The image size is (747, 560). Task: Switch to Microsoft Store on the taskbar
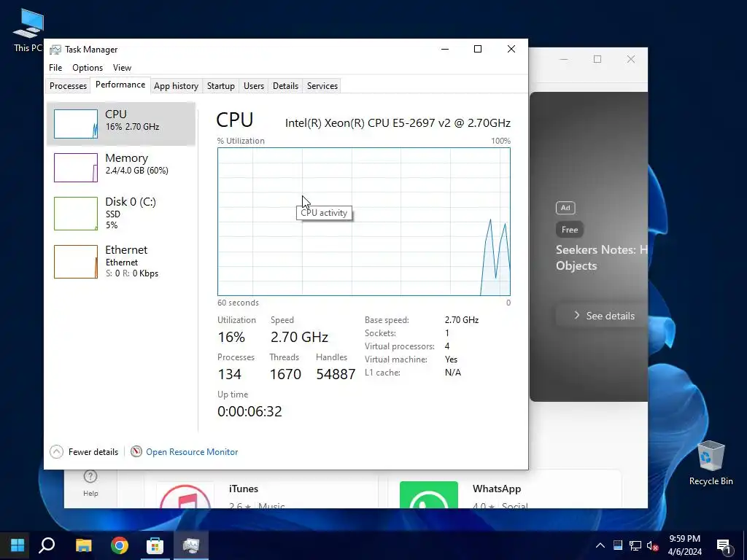point(155,545)
